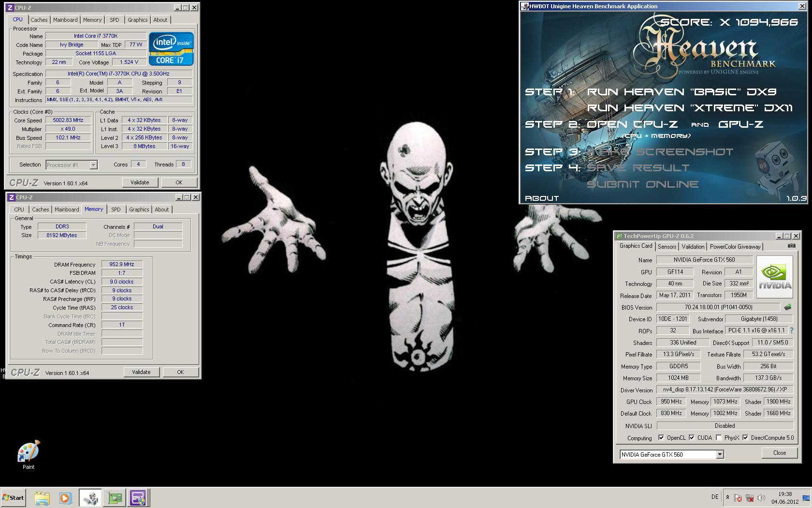This screenshot has width=812, height=508.
Task: Click Save Result in Heaven Step 4
Action: click(x=638, y=168)
